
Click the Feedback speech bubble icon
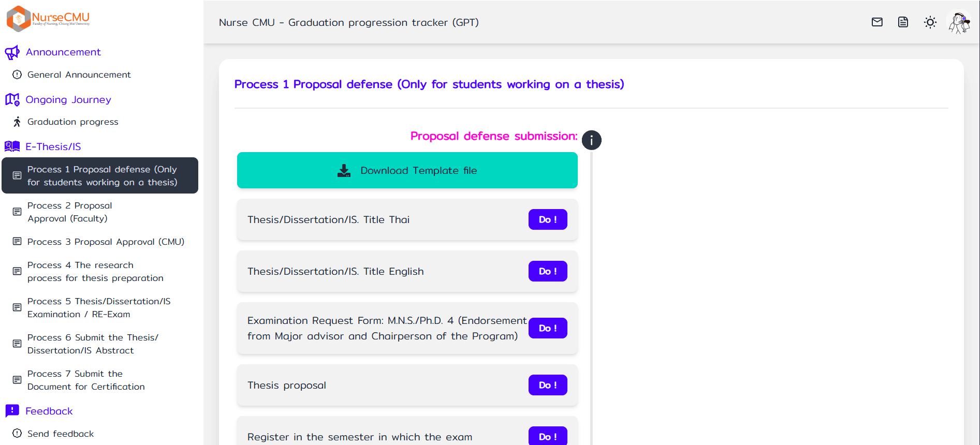[12, 411]
